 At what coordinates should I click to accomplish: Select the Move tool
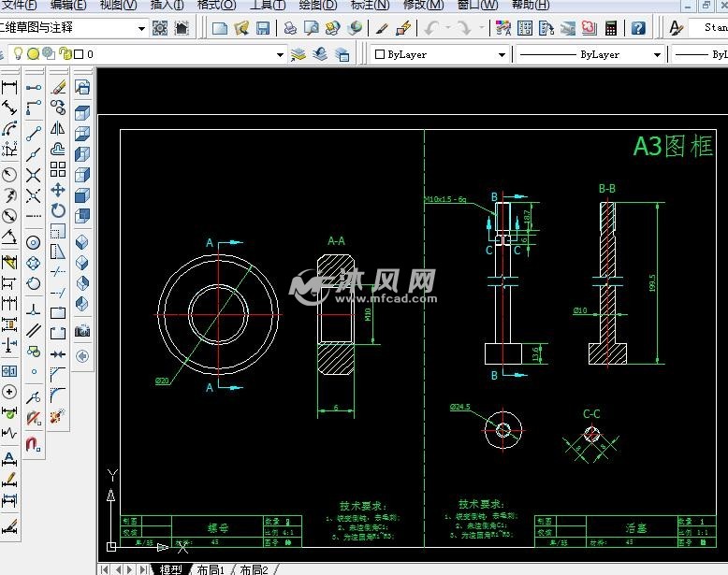point(58,191)
